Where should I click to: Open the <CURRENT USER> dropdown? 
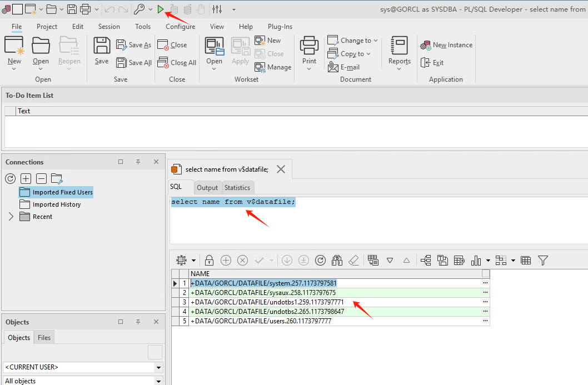point(158,367)
